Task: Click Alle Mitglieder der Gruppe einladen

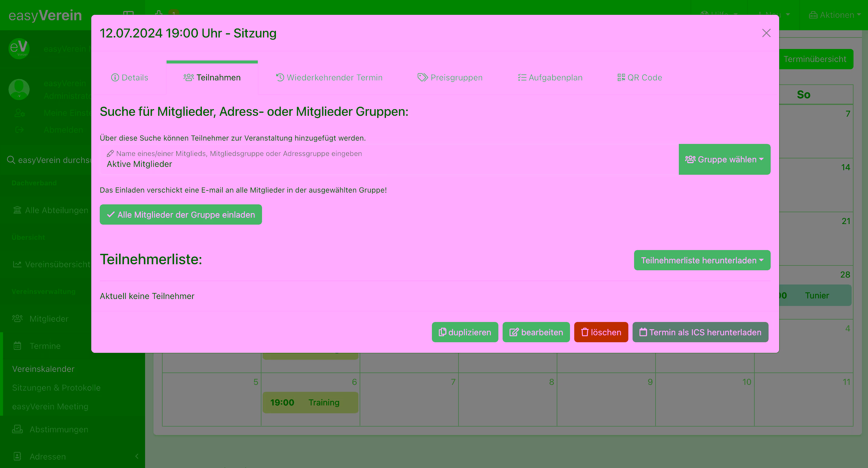Action: point(181,215)
